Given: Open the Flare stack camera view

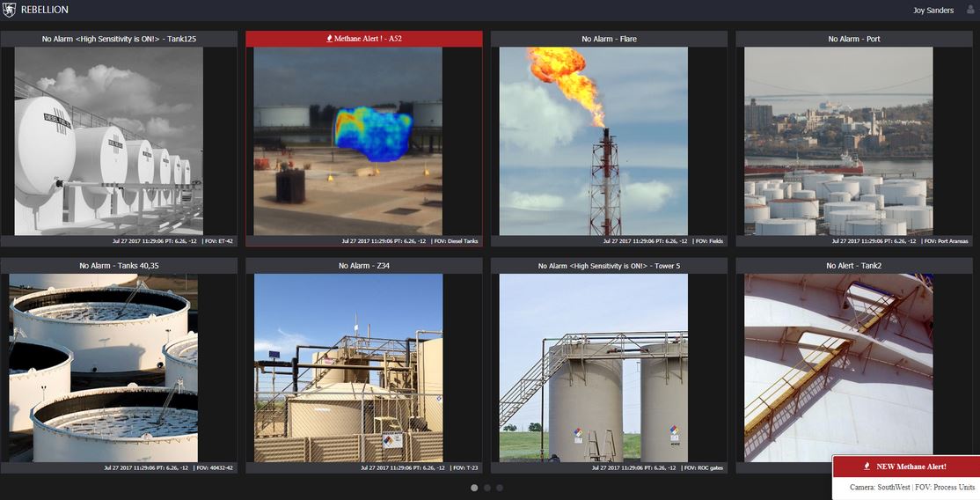Looking at the screenshot, I should coord(593,141).
